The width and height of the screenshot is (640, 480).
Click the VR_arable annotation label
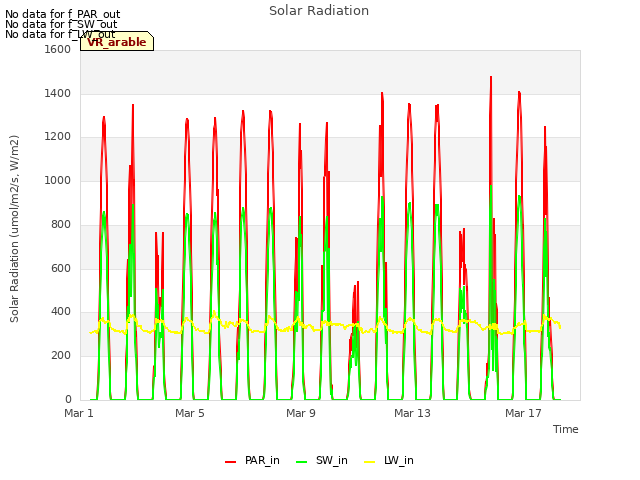coord(117,42)
